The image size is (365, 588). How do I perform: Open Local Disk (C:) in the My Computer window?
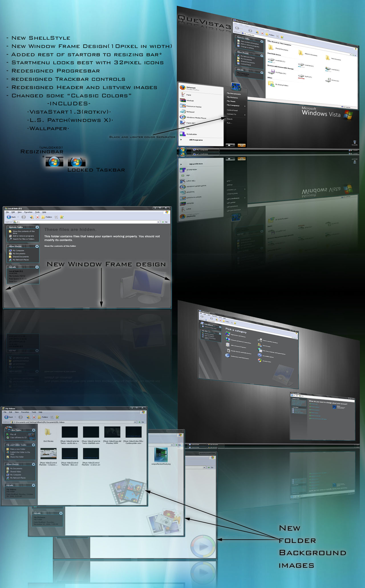(277, 61)
